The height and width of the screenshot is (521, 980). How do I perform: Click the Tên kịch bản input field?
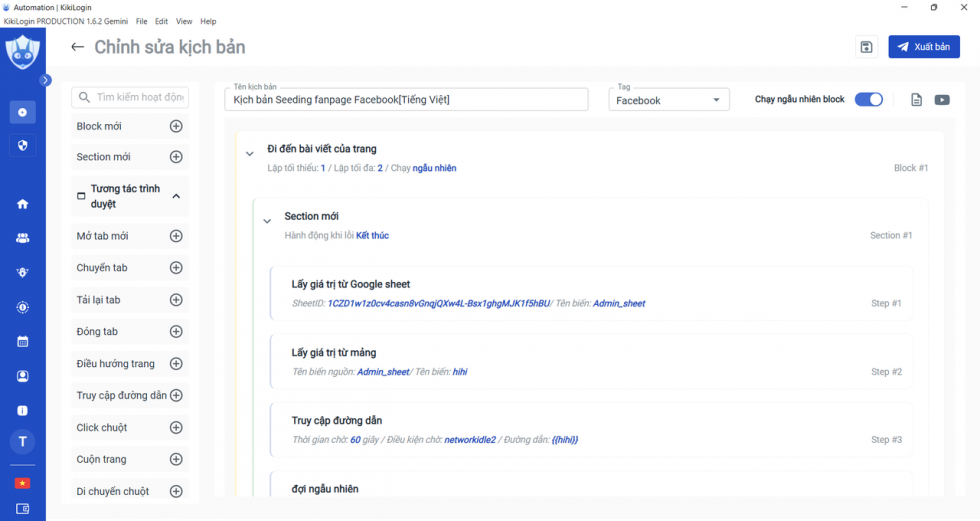[x=406, y=99]
